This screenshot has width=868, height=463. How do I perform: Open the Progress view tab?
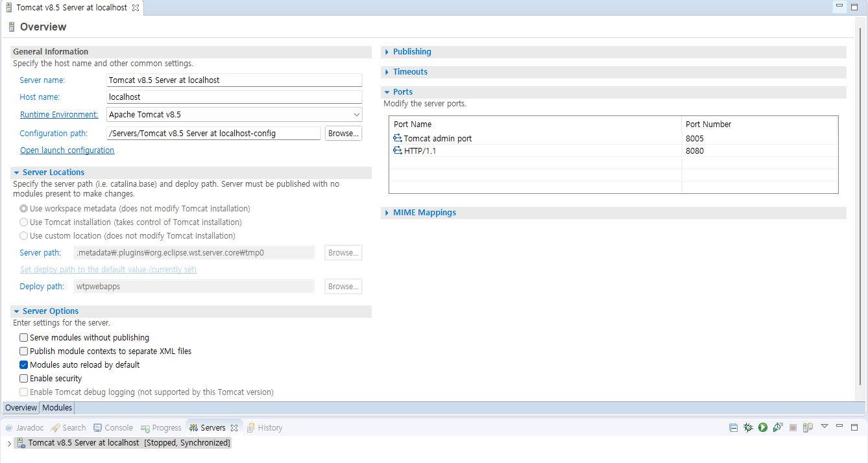tap(161, 428)
